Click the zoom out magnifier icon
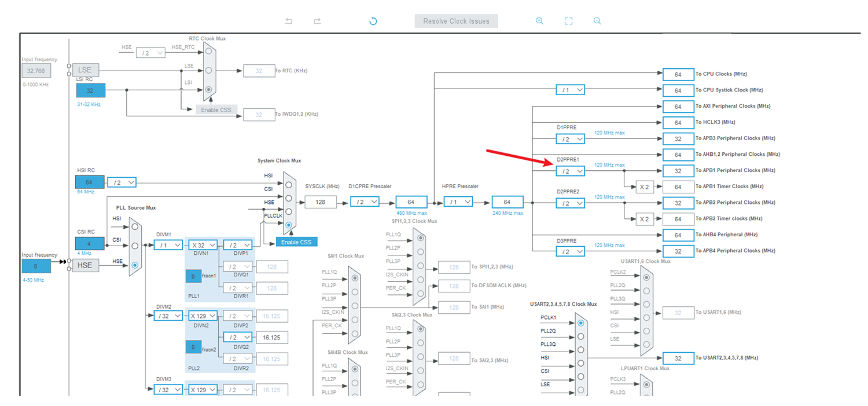 pyautogui.click(x=597, y=21)
